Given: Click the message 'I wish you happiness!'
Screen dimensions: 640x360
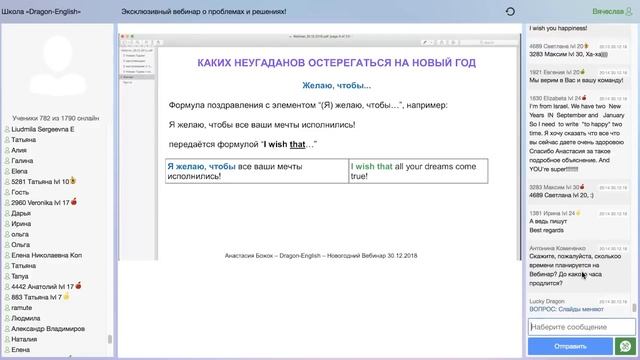Looking at the screenshot, I should pyautogui.click(x=558, y=28).
